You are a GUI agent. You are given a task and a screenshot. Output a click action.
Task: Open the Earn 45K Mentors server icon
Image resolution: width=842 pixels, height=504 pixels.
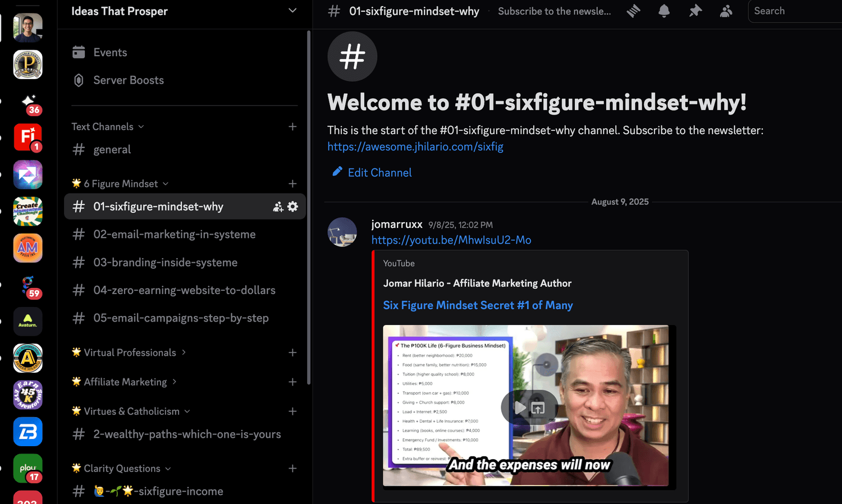pyautogui.click(x=28, y=395)
